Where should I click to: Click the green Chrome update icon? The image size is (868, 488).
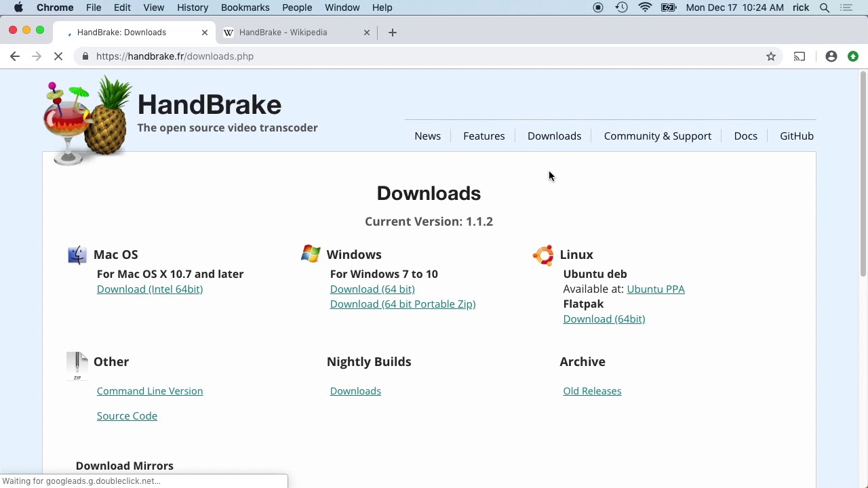tap(853, 56)
